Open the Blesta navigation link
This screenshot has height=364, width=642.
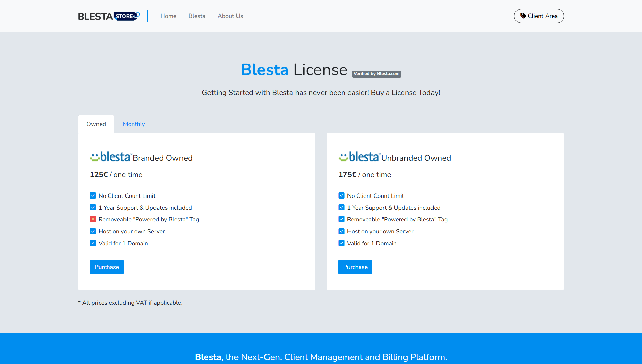pyautogui.click(x=197, y=16)
